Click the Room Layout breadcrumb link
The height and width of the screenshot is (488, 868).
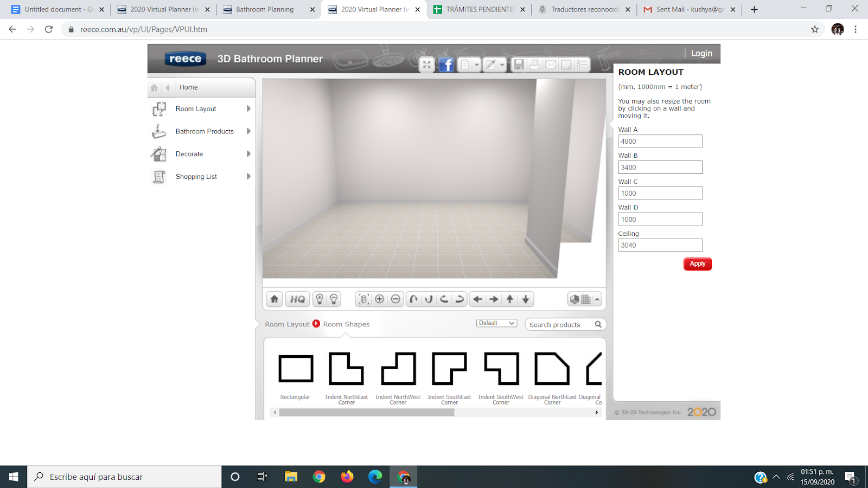tap(287, 324)
